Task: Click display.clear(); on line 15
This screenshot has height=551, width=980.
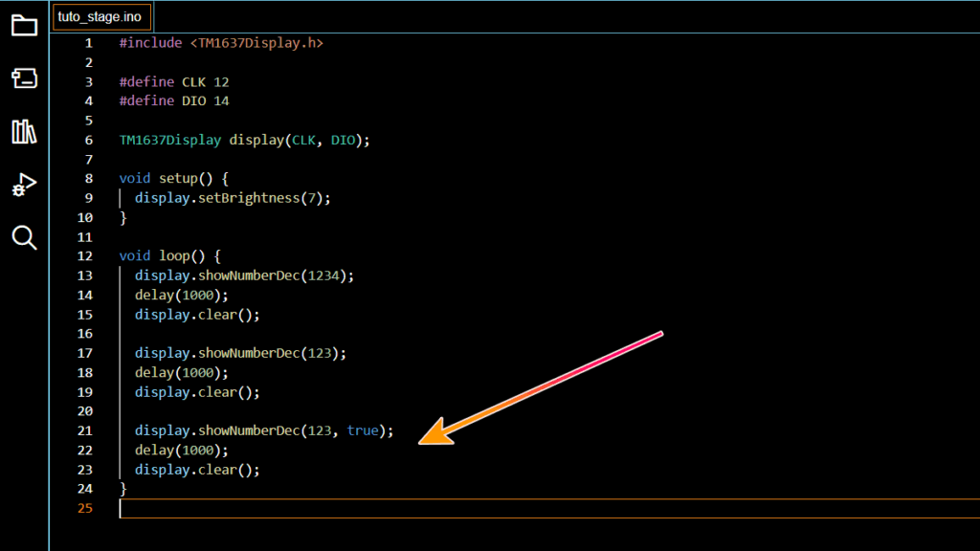Action: (197, 314)
